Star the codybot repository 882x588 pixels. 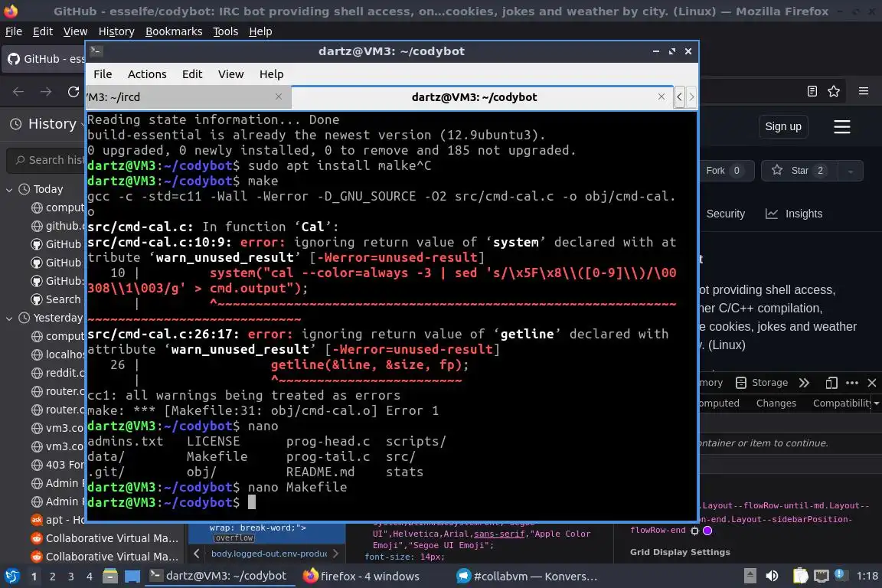(799, 171)
